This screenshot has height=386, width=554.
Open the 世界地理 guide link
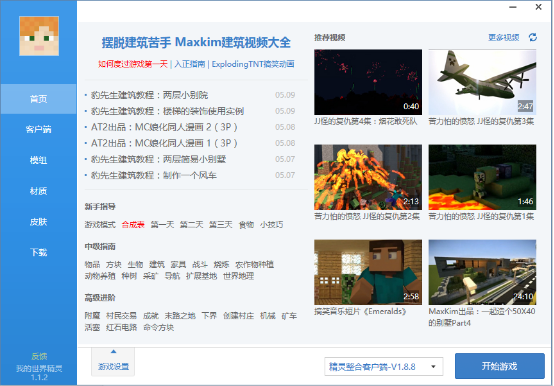238,276
